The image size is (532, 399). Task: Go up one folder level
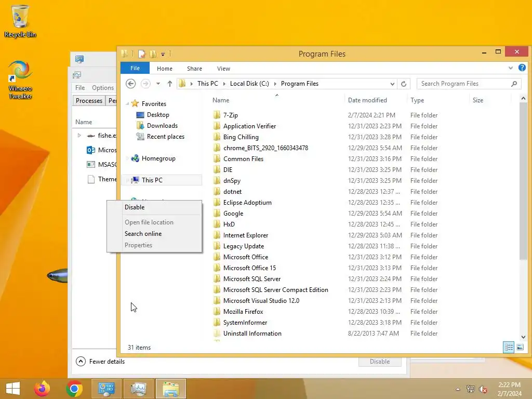tap(170, 84)
